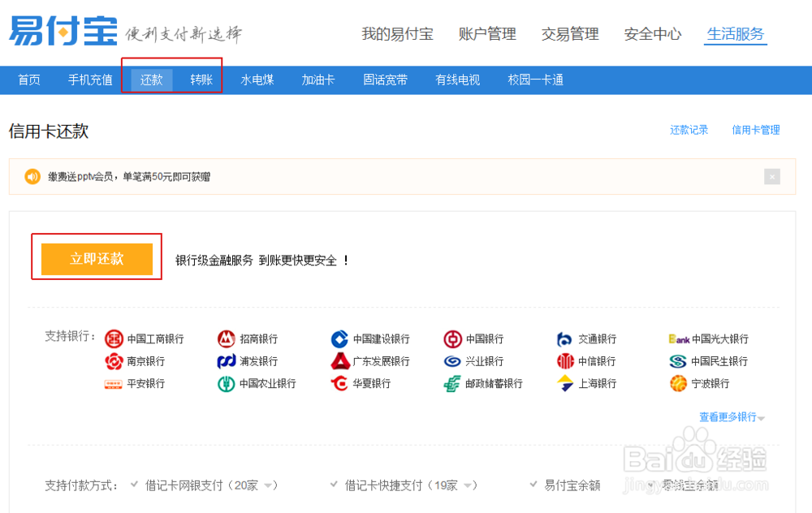Click the speaker announcement icon
This screenshot has height=513, width=812.
pyautogui.click(x=32, y=176)
